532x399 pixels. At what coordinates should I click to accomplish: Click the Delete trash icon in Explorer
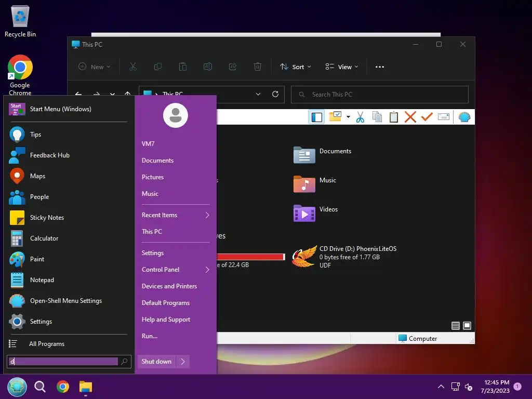tap(258, 67)
